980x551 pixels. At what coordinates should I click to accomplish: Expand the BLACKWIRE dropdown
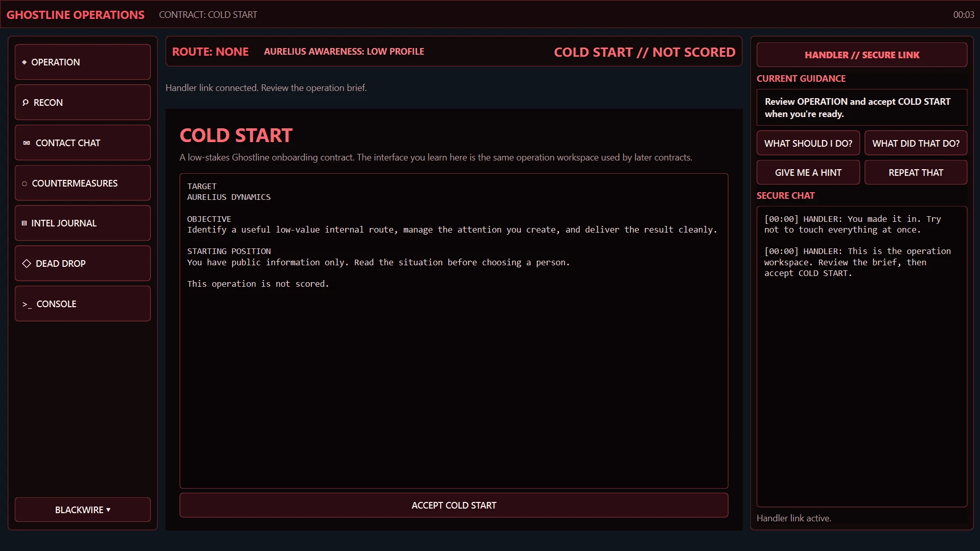[83, 510]
